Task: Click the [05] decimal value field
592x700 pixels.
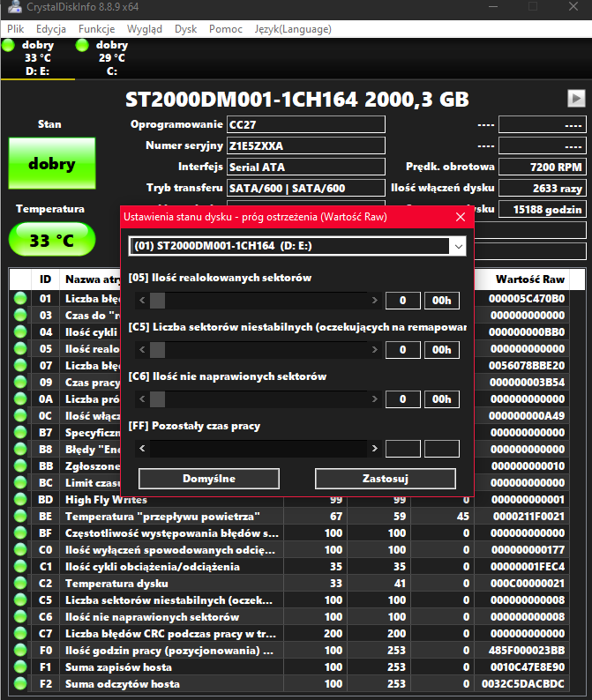Action: point(402,301)
